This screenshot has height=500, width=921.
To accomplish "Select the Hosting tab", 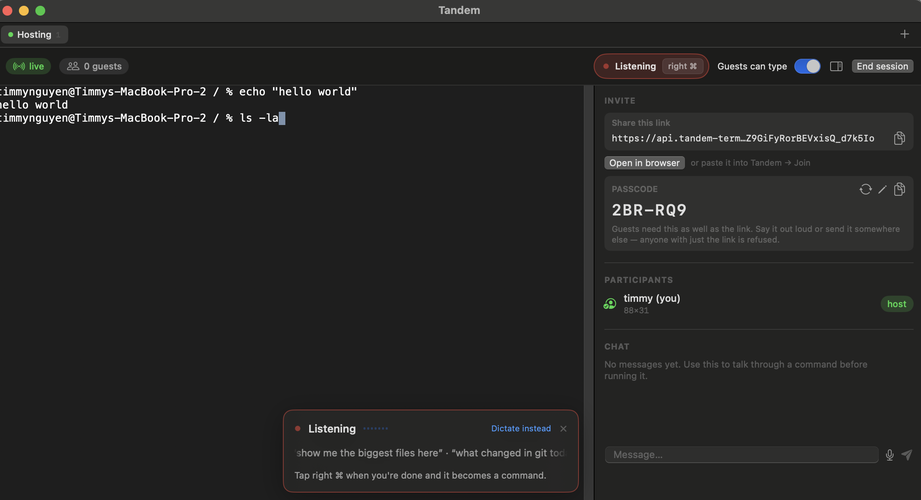I will (34, 35).
